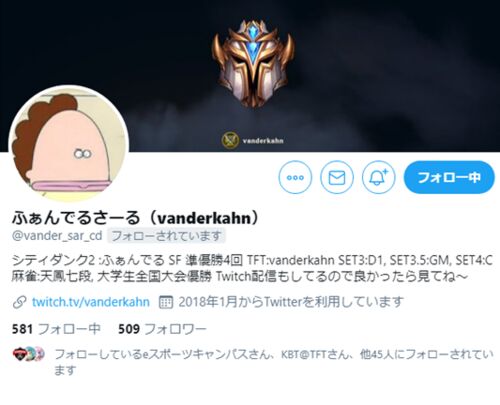The width and height of the screenshot is (500, 405).
Task: Open the twitch.tv/vanderkahn link
Action: pyautogui.click(x=91, y=302)
